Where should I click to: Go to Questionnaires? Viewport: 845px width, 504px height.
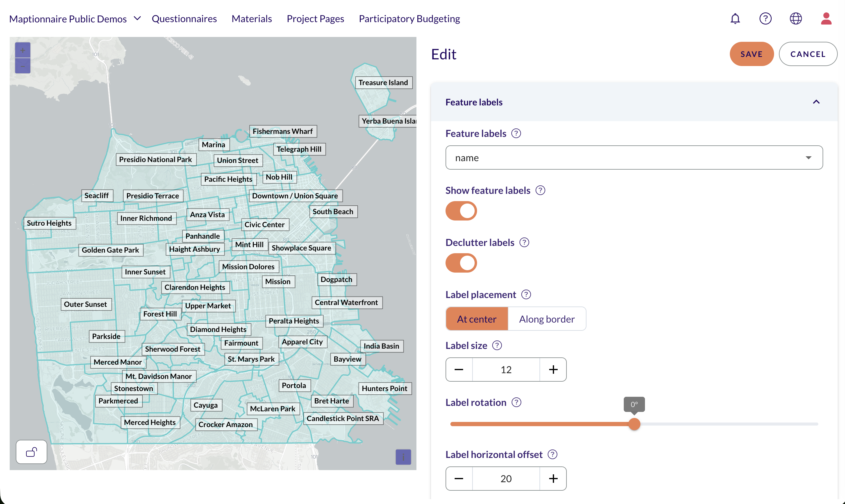click(184, 19)
